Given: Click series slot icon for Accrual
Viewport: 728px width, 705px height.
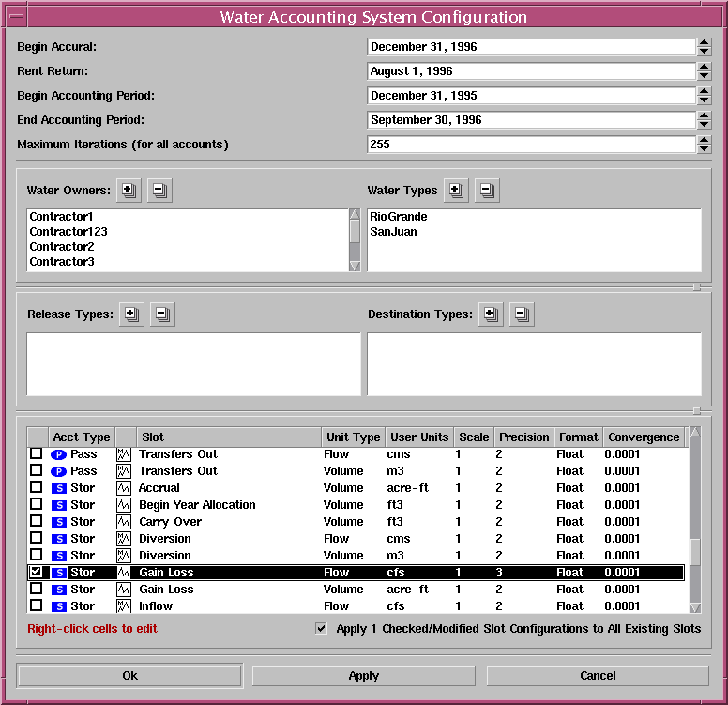Looking at the screenshot, I should pos(124,488).
